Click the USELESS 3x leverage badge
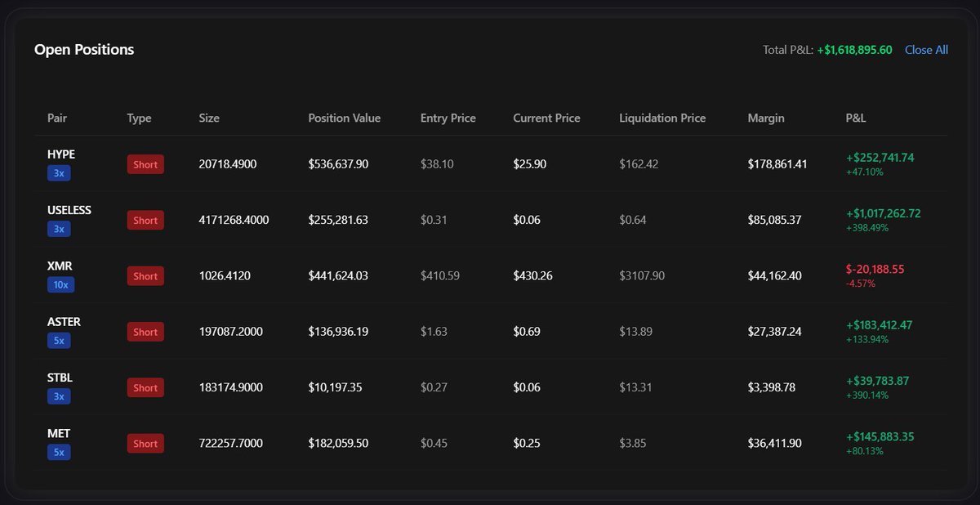 [x=59, y=229]
